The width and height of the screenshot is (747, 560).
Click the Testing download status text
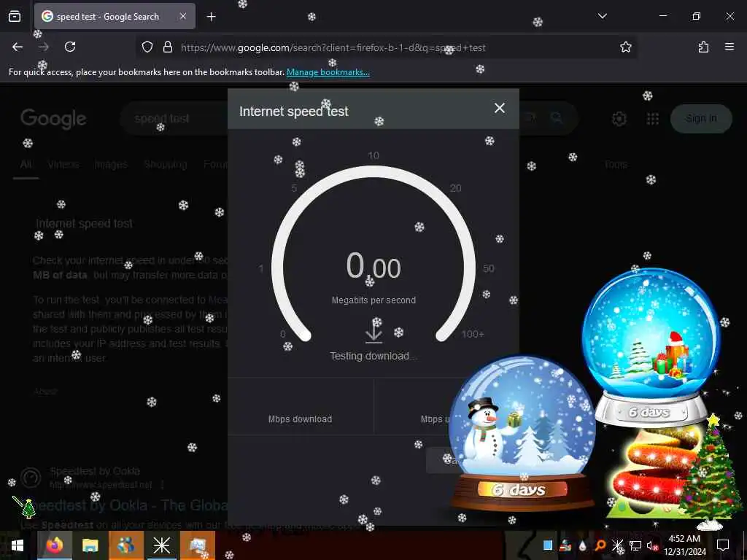pos(373,356)
